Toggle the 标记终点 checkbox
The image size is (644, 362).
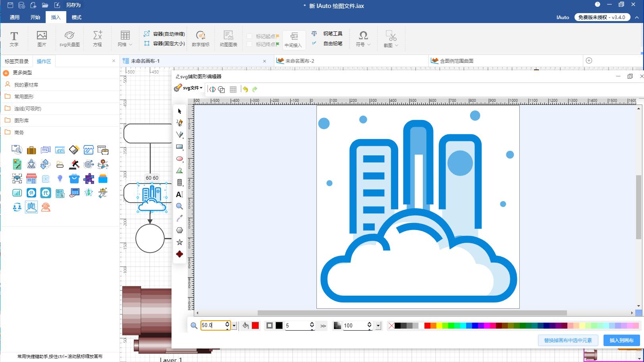click(250, 44)
